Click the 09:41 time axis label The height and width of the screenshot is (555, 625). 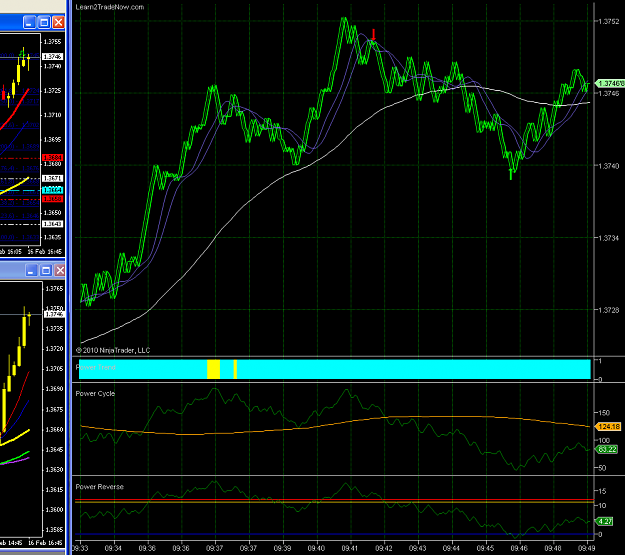click(350, 548)
